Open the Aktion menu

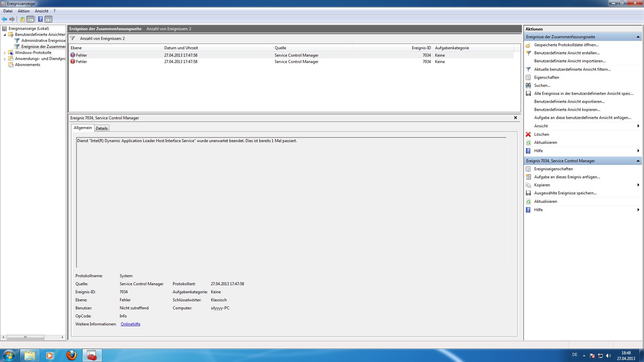pos(23,11)
